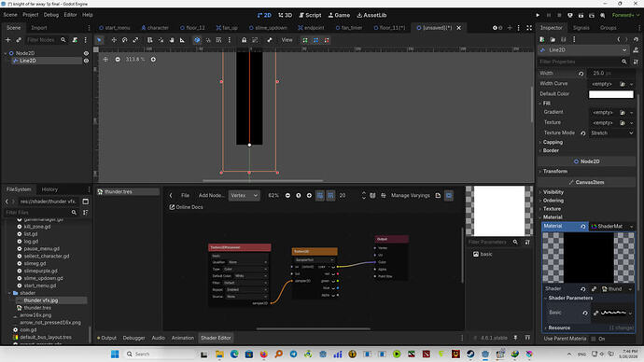The image size is (644, 362).
Task: Instantiate a child scene with link icon
Action: pos(19,40)
